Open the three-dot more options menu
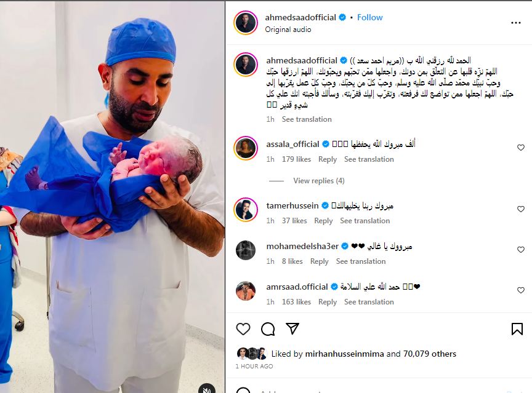The image size is (532, 393). [516, 23]
